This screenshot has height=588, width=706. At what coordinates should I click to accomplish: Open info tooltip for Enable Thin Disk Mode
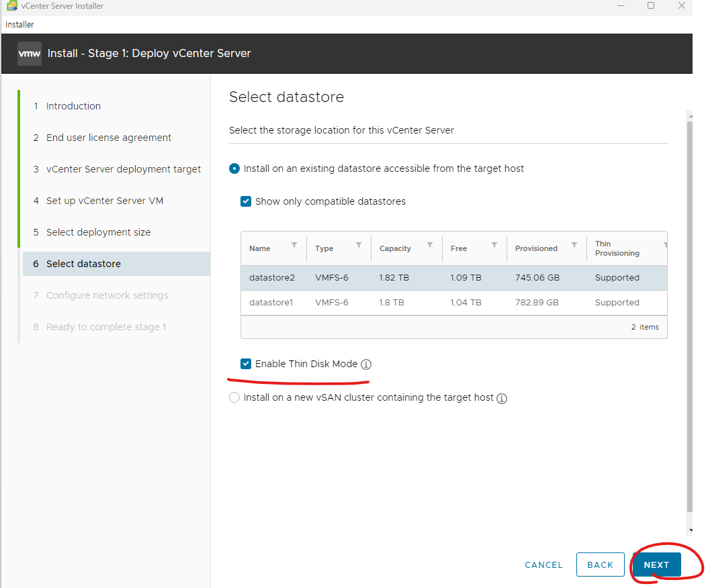pyautogui.click(x=366, y=364)
